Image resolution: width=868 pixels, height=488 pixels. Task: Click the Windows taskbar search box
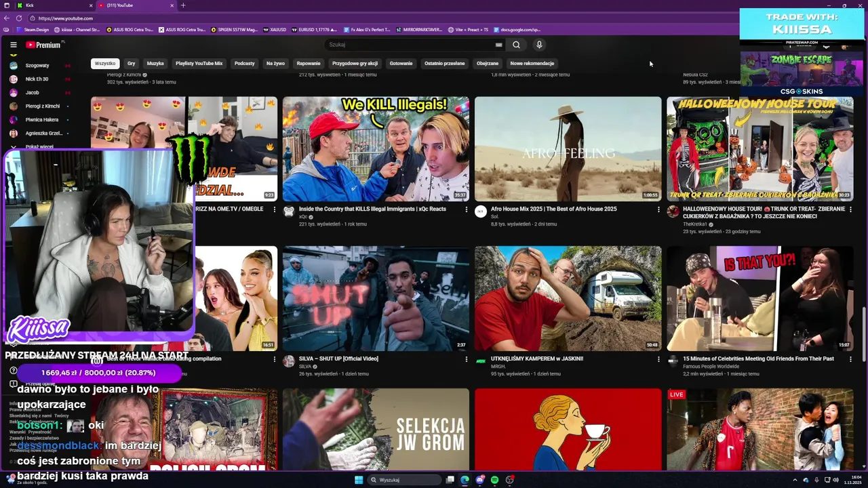(x=405, y=480)
